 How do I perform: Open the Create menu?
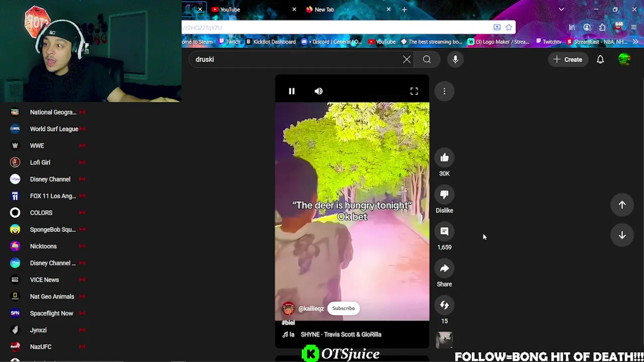[x=568, y=59]
